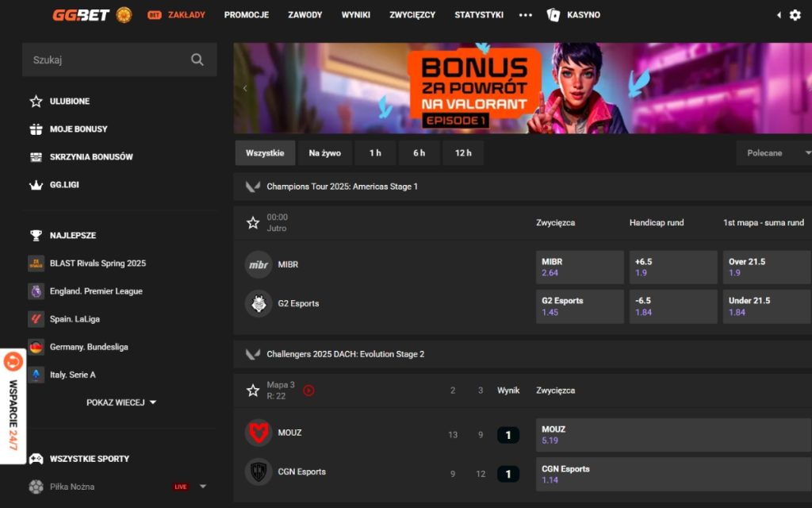Go to previous banner slide arrow
The image size is (812, 508).
coord(245,88)
